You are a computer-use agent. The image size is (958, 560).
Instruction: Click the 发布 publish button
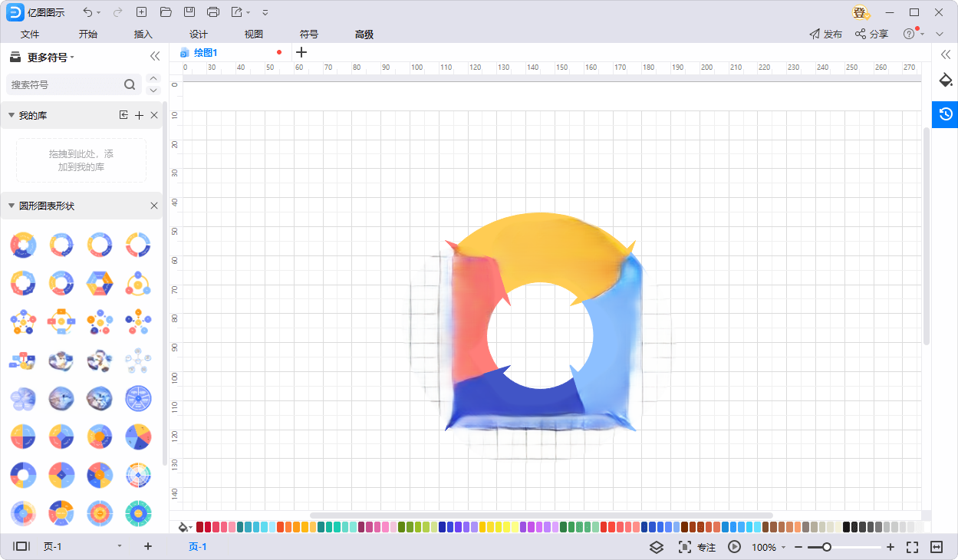(826, 34)
